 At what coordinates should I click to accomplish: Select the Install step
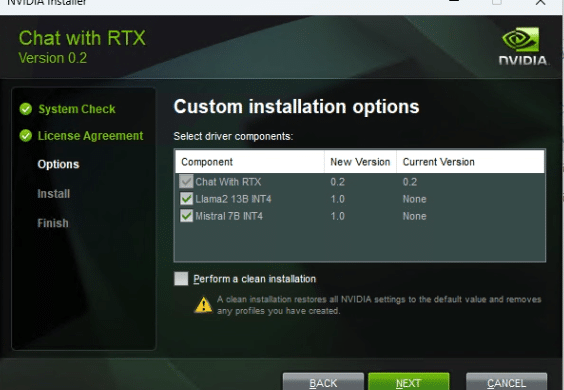pyautogui.click(x=54, y=194)
